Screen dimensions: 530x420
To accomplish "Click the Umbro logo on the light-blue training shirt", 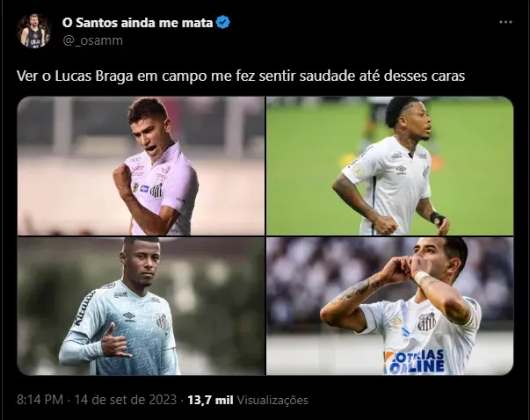I will [x=129, y=316].
